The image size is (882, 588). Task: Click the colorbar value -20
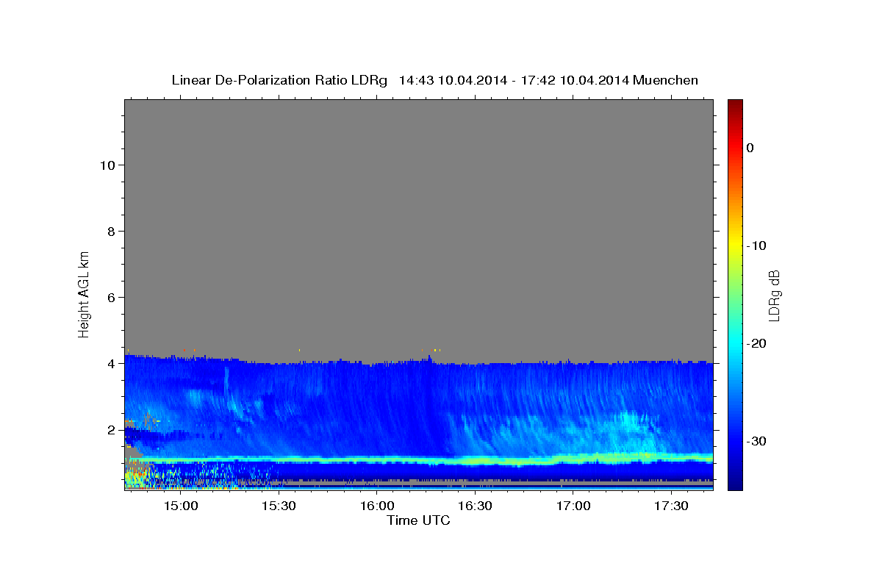pyautogui.click(x=757, y=343)
